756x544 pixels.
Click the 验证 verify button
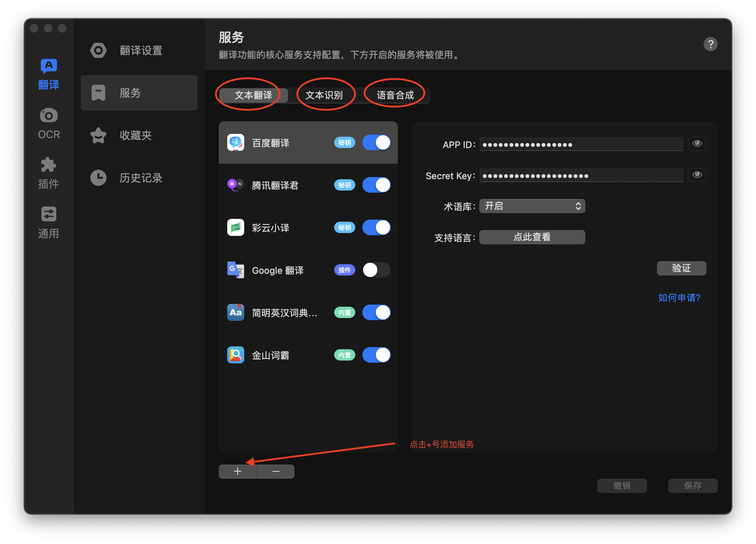[681, 268]
